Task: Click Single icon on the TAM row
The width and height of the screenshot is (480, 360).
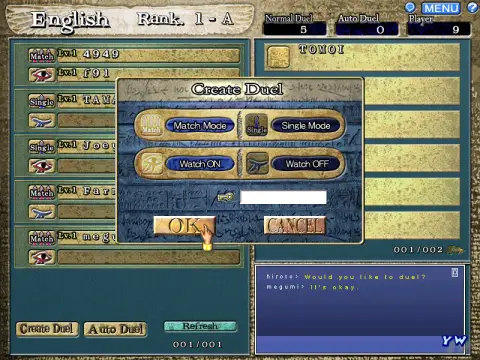Action: tap(42, 101)
